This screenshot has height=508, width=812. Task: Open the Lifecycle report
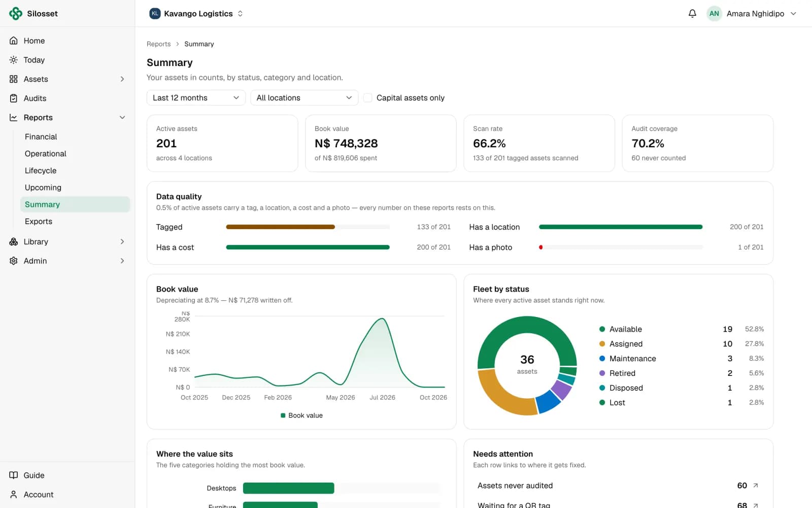75,171
